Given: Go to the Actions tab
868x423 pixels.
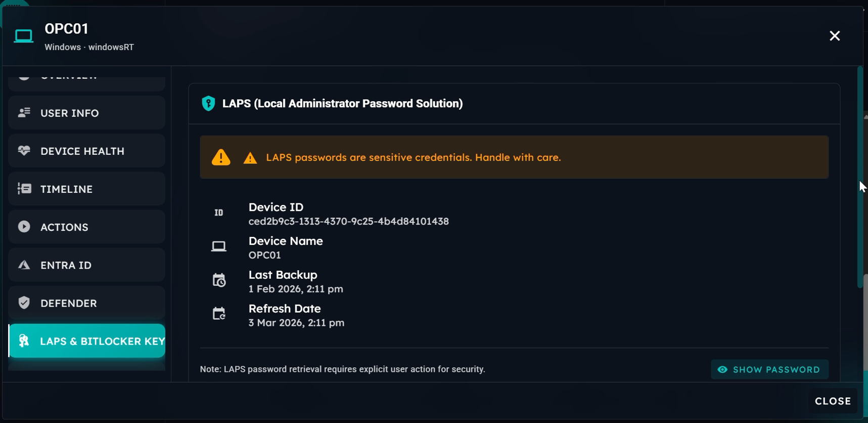Looking at the screenshot, I should [86, 227].
